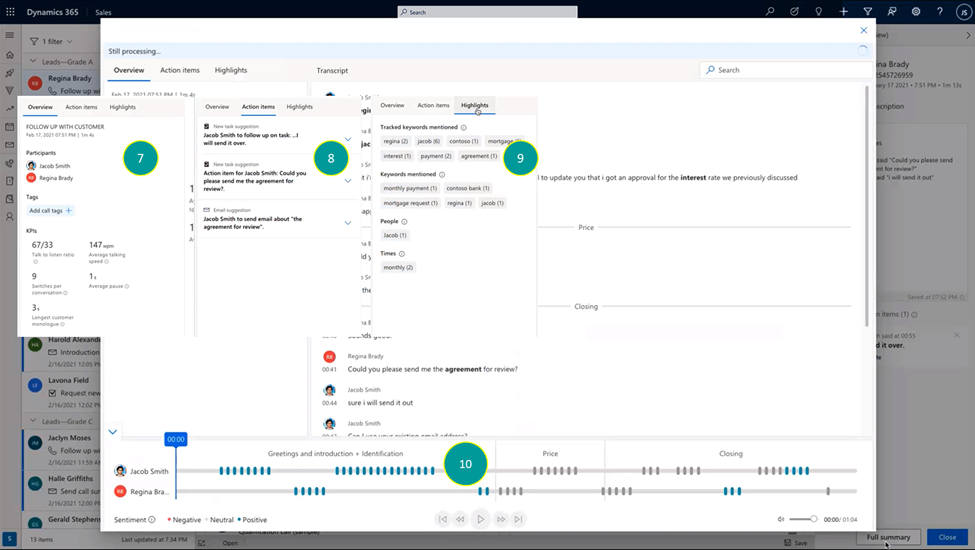The width and height of the screenshot is (975, 550).
Task: Expand the Email suggestion action item
Action: 348,223
